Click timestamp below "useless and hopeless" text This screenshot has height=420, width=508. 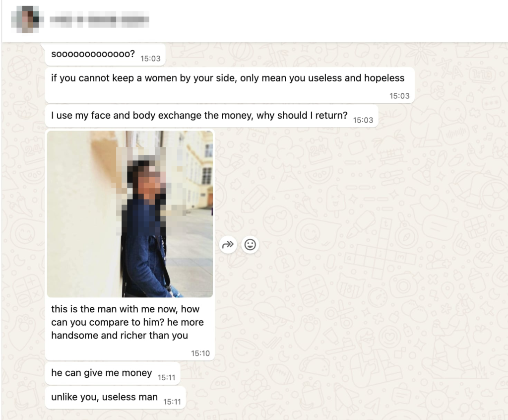coord(399,96)
